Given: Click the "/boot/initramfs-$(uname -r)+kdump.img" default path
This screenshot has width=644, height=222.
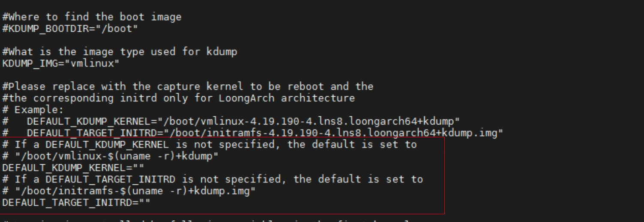Looking at the screenshot, I should (135, 191).
